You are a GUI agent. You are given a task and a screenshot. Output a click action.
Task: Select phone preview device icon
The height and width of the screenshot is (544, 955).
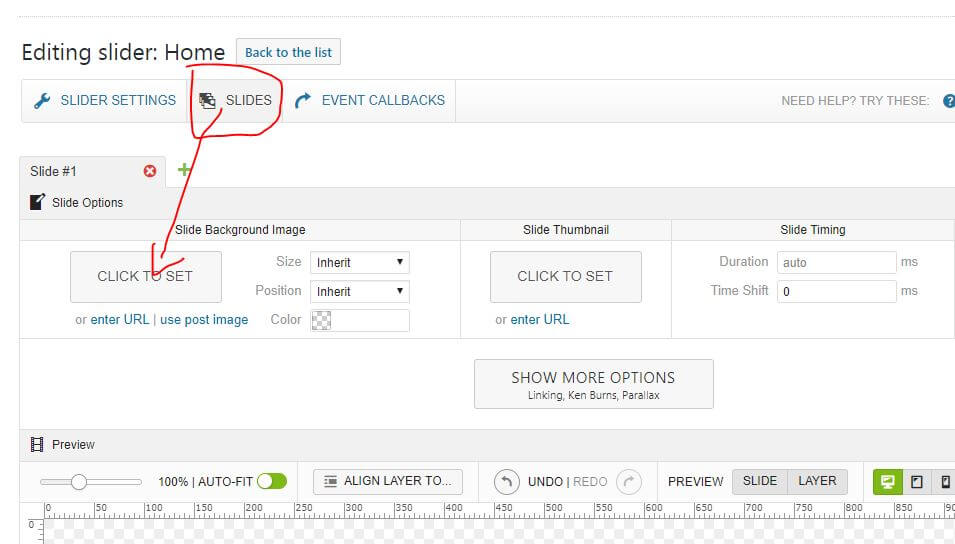click(945, 481)
